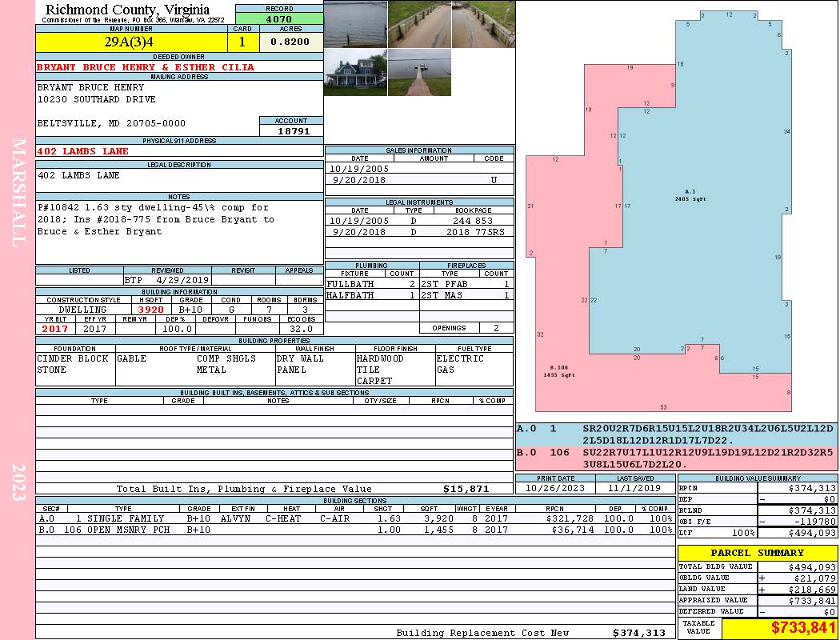Select print date 10/26/2023
The width and height of the screenshot is (840, 640).
tap(555, 488)
